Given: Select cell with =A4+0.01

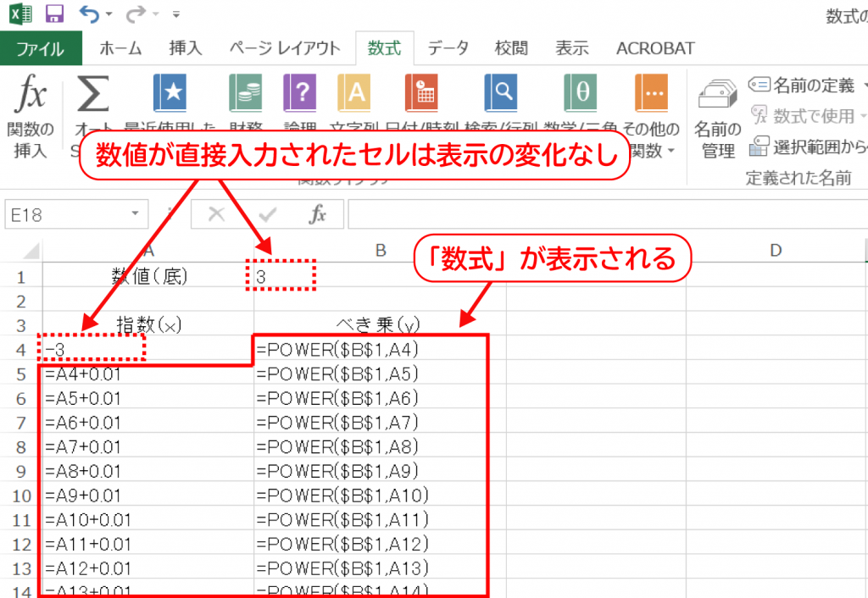Looking at the screenshot, I should (x=148, y=374).
